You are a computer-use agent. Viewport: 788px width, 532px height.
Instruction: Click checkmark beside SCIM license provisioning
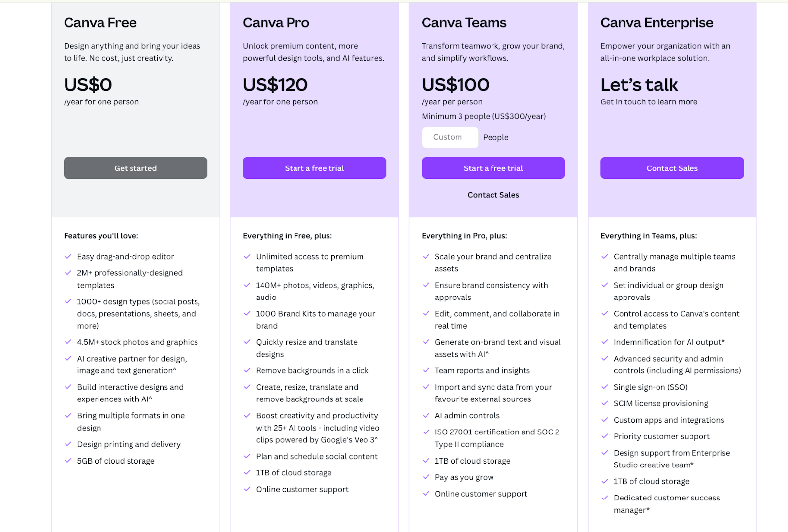point(605,403)
